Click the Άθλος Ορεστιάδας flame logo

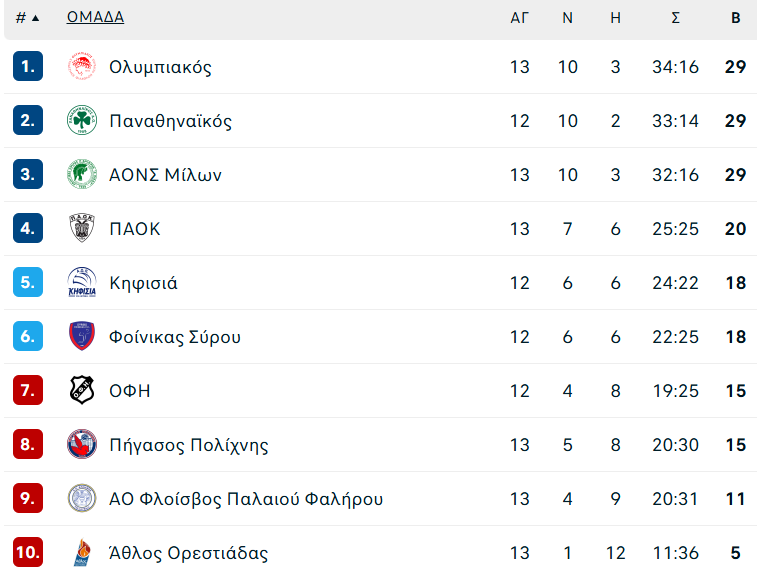tap(81, 552)
